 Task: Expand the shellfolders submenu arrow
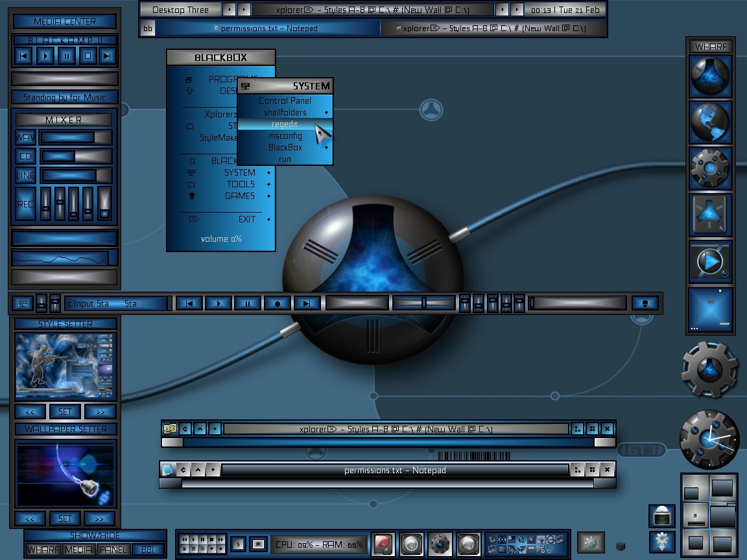(326, 112)
